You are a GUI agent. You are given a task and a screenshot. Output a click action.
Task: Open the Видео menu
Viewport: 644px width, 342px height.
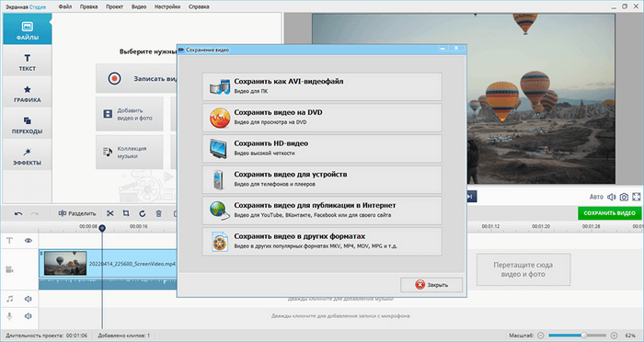coord(139,6)
